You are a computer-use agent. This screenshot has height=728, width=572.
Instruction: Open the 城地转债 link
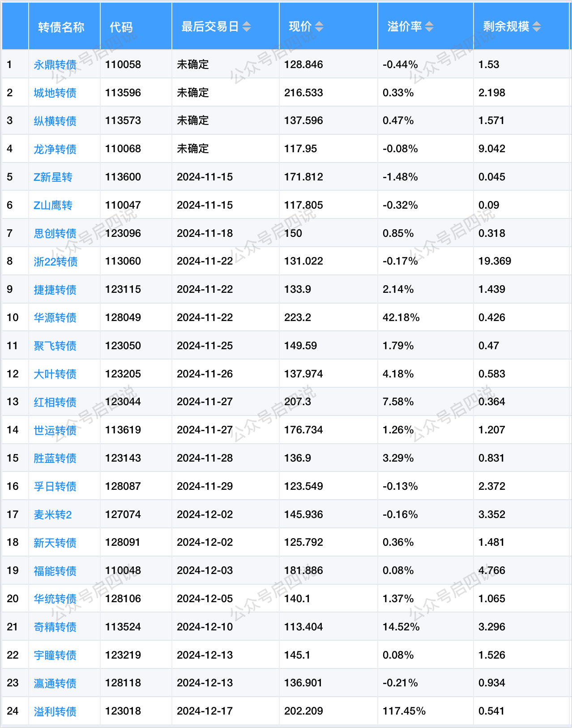[55, 93]
